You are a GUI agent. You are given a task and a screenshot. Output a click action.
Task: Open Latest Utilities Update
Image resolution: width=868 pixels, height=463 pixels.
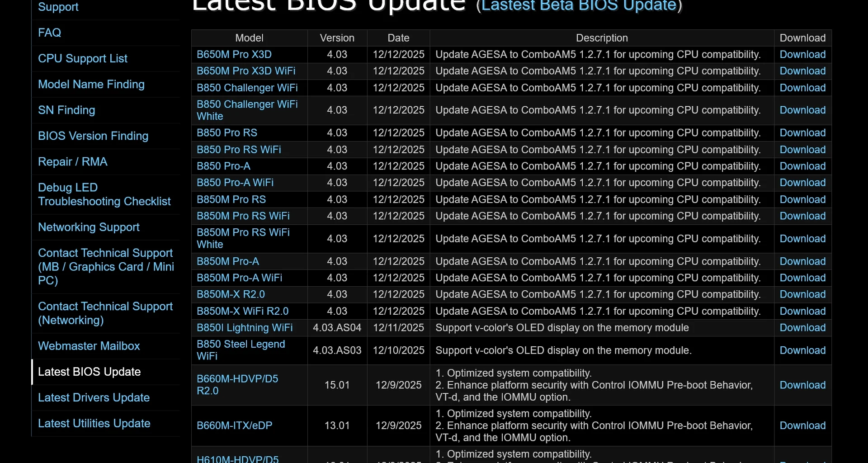94,423
